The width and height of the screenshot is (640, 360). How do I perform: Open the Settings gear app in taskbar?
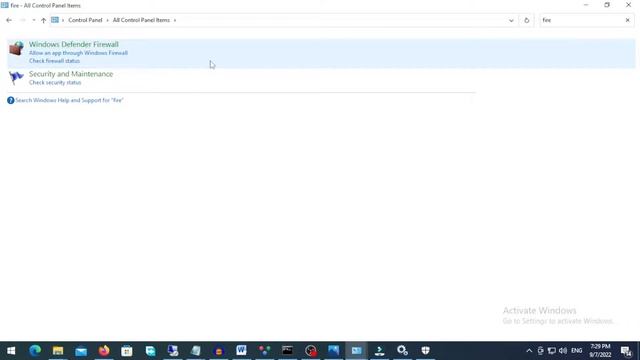(x=402, y=351)
